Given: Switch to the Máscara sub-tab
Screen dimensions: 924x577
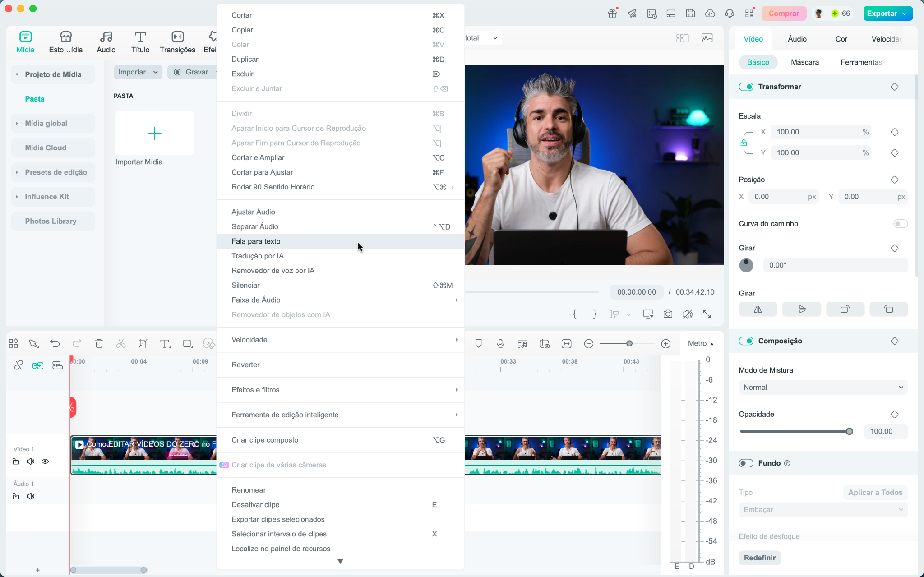Looking at the screenshot, I should pyautogui.click(x=805, y=62).
